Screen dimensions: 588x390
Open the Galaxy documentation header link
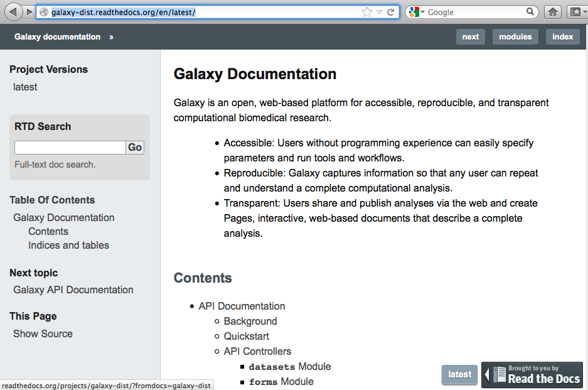click(x=57, y=37)
